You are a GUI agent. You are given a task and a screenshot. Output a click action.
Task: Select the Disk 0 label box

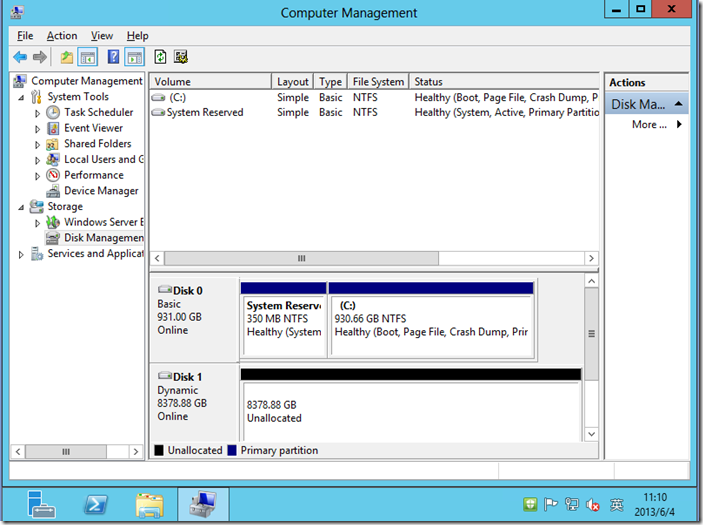[194, 318]
